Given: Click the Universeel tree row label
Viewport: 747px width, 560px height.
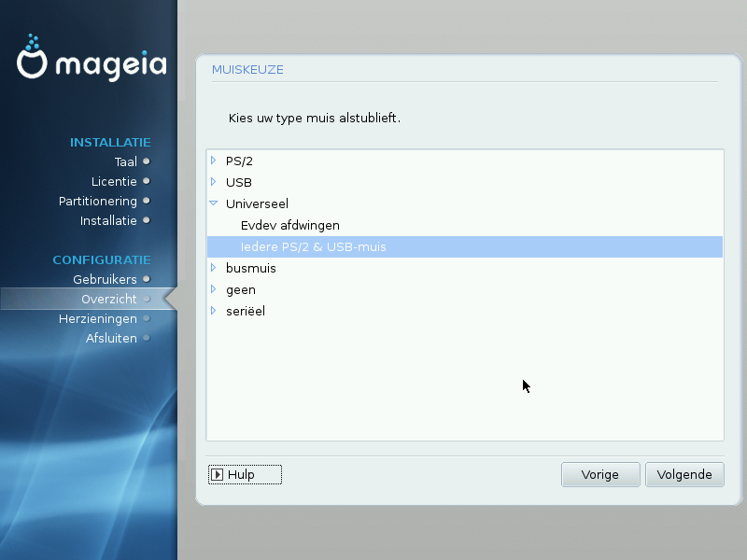Looking at the screenshot, I should [x=257, y=203].
